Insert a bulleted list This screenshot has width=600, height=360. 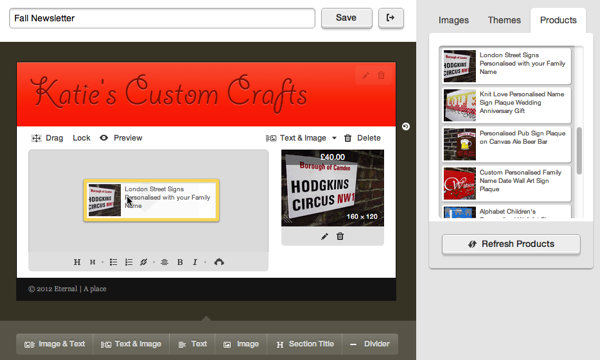(113, 262)
